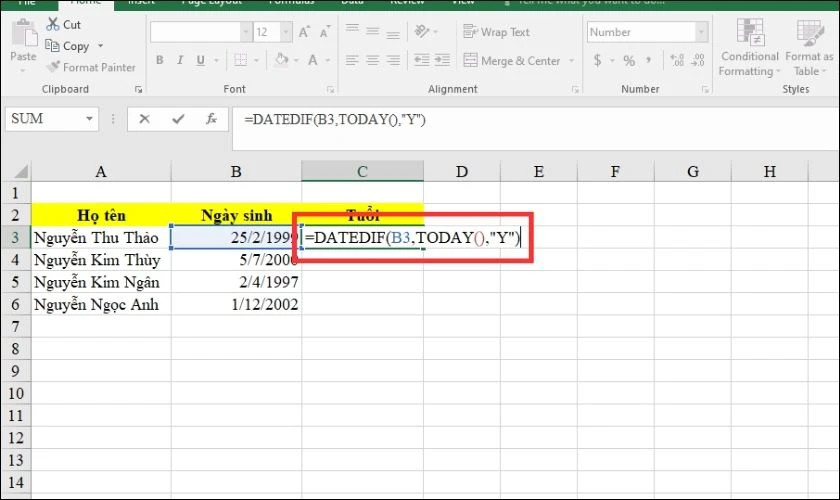The width and height of the screenshot is (840, 500).
Task: Confirm formula with checkmark button
Action: (178, 119)
